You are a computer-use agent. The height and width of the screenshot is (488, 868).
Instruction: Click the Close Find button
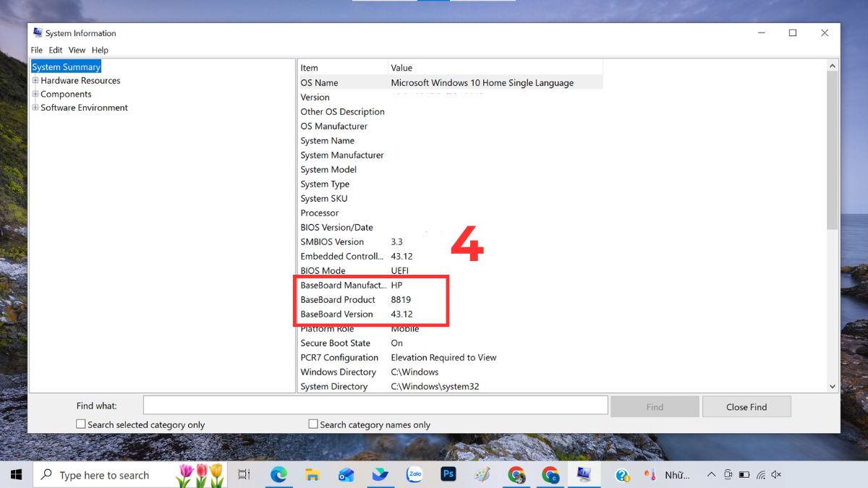746,406
